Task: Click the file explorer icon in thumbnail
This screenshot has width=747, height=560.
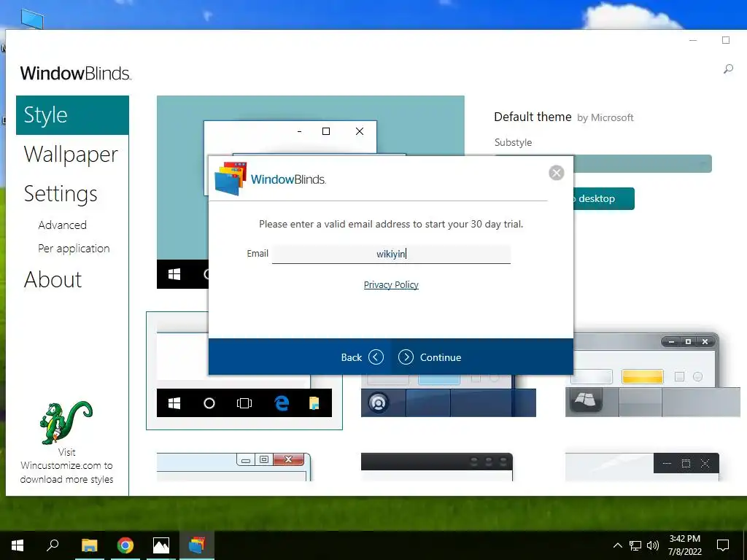Action: [x=314, y=403]
